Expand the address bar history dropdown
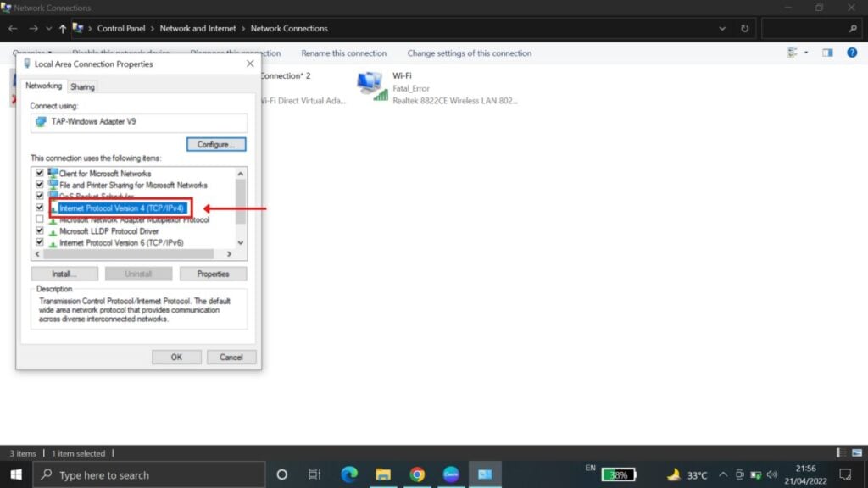 (x=722, y=28)
